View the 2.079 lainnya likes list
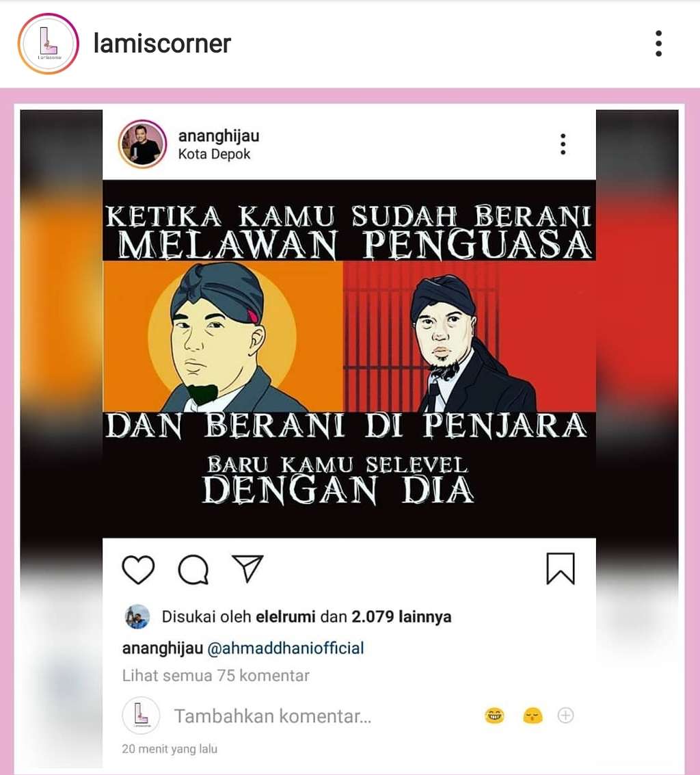This screenshot has width=700, height=775. 401,617
